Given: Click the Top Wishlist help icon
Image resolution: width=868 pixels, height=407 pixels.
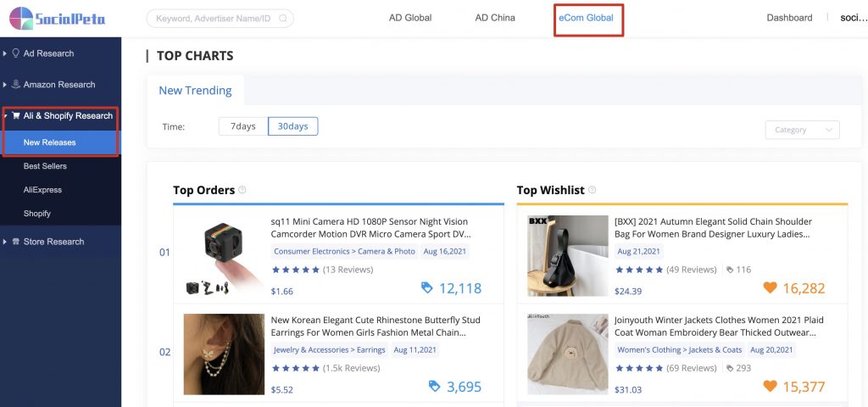Looking at the screenshot, I should point(592,190).
